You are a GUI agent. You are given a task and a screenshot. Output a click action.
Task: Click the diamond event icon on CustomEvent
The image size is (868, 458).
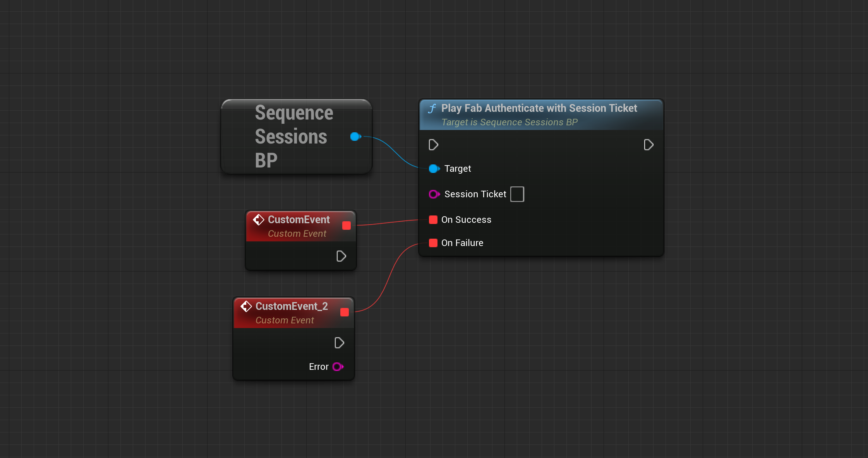click(x=259, y=220)
